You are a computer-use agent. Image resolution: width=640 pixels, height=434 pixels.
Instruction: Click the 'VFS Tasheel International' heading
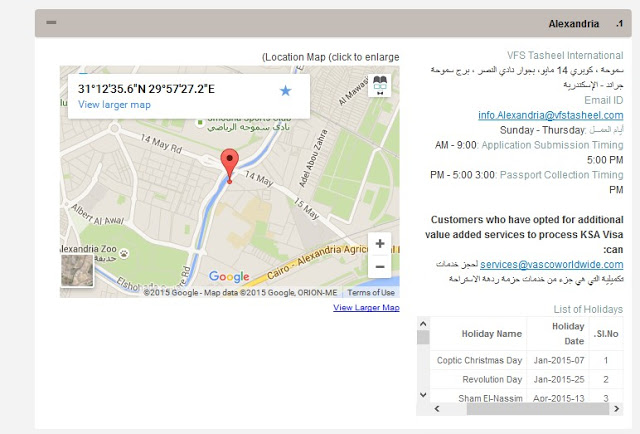coord(565,56)
